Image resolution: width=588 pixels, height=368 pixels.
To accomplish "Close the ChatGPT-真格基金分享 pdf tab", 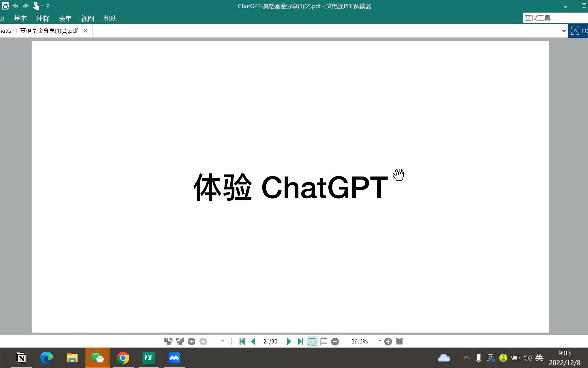I will coord(86,31).
